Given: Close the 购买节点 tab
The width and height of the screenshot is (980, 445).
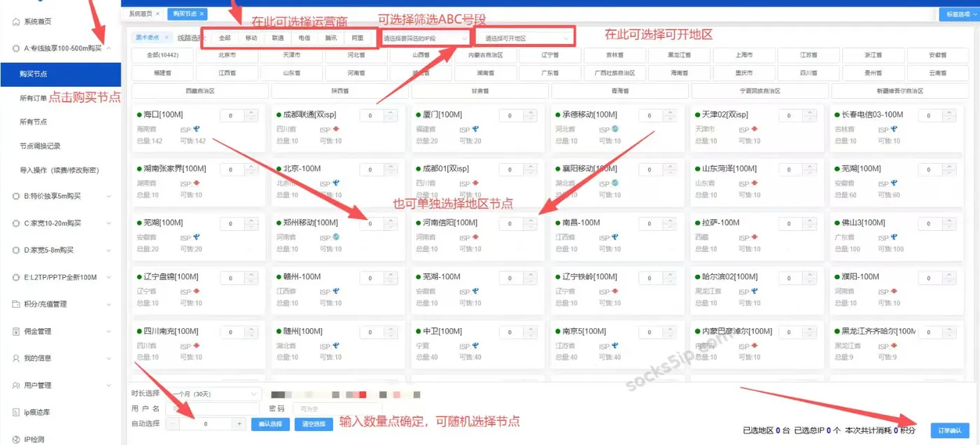Looking at the screenshot, I should coord(202,14).
